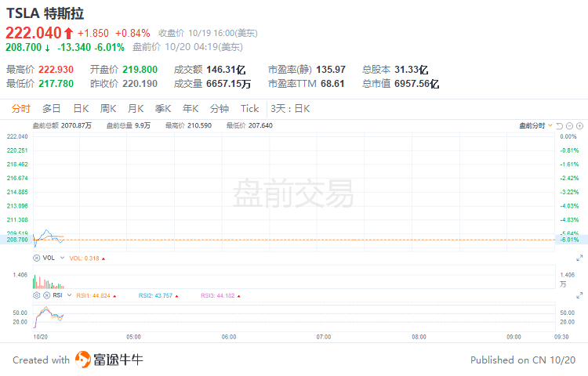
Task: Switch to the 多日 tab
Action: 52,109
